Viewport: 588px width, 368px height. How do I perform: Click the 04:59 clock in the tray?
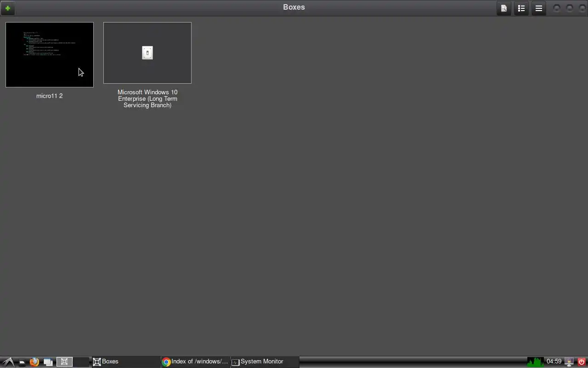coord(554,362)
